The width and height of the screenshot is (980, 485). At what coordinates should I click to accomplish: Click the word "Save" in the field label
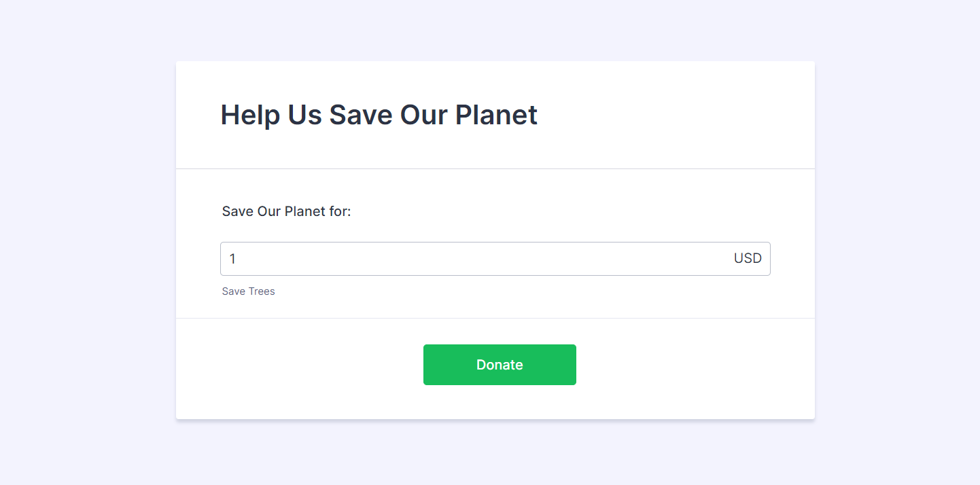(x=237, y=211)
